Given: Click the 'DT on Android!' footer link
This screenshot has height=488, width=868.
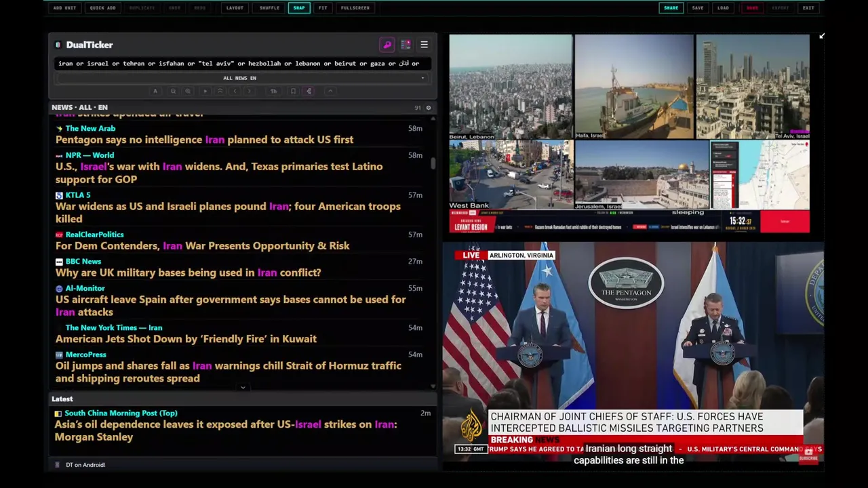Looking at the screenshot, I should 85,465.
